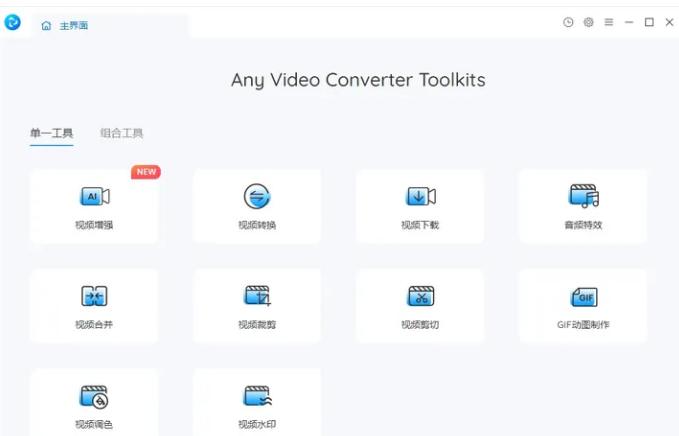Image resolution: width=679 pixels, height=436 pixels.
Task: Click the 音频特效 label text
Action: [583, 225]
